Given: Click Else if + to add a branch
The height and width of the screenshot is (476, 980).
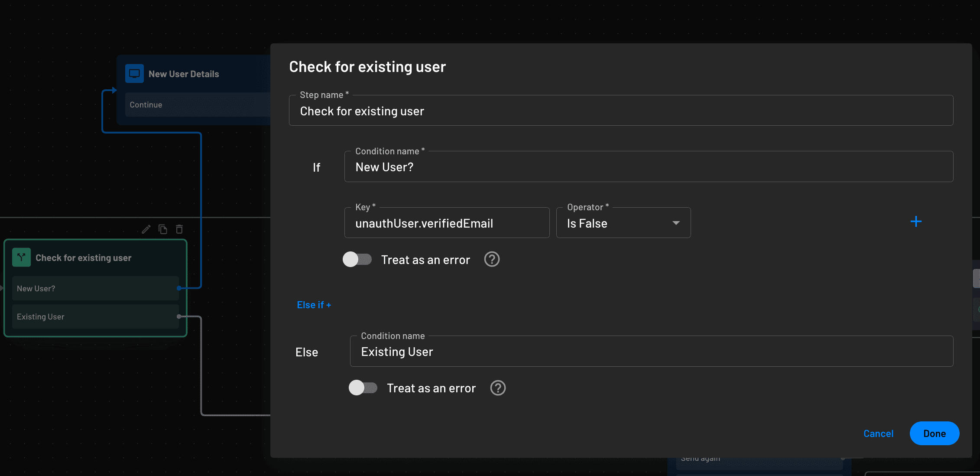Looking at the screenshot, I should coord(314,304).
